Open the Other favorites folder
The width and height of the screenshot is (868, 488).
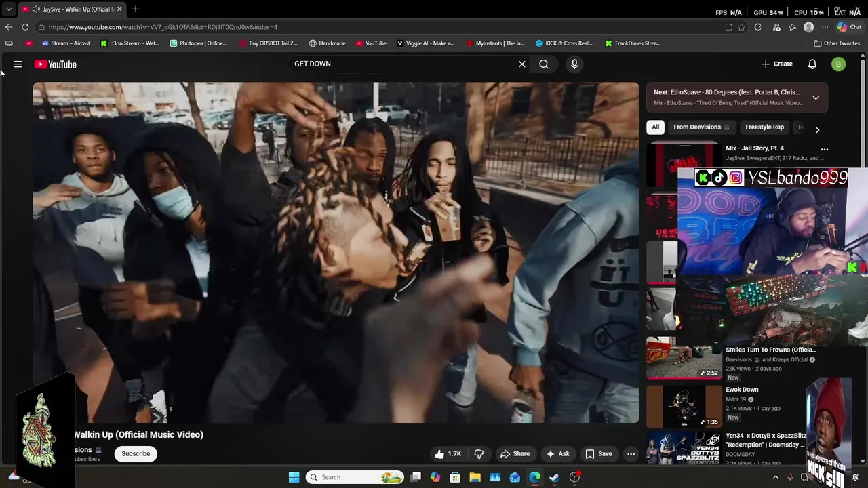[837, 43]
